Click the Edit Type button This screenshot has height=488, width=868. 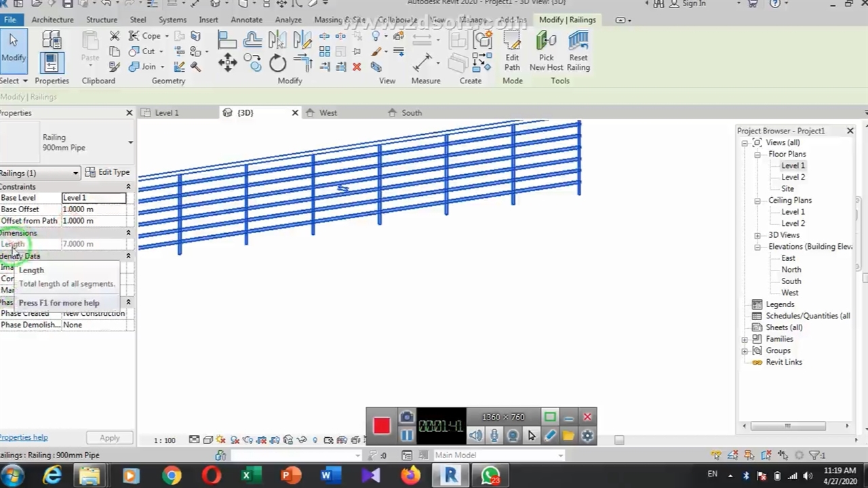pos(107,172)
